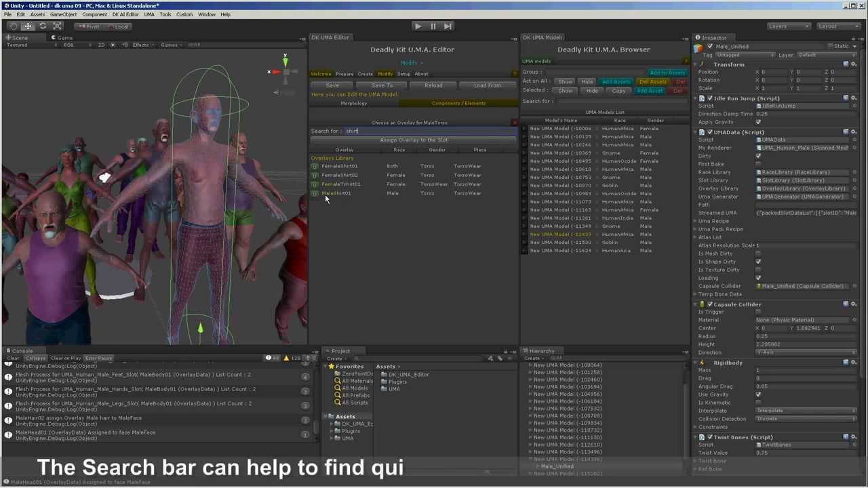Viewport: 868px width, 488px height.
Task: Open the Layer dropdown (Default)
Action: point(827,55)
